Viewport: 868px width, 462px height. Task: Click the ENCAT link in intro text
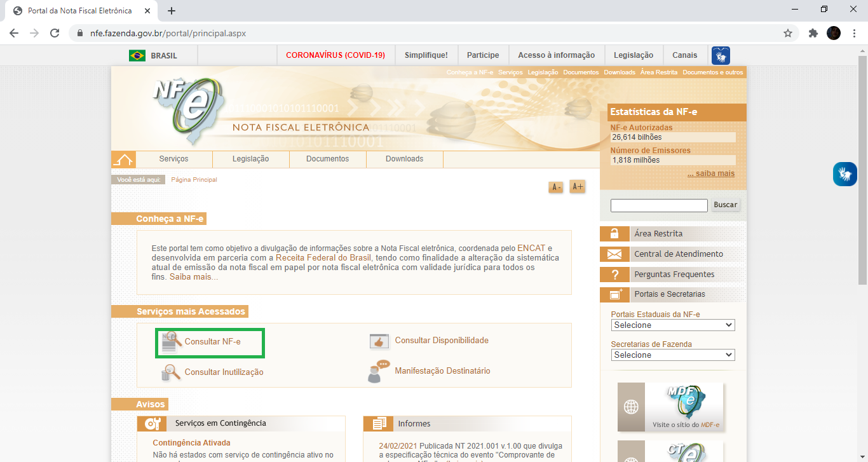tap(531, 248)
